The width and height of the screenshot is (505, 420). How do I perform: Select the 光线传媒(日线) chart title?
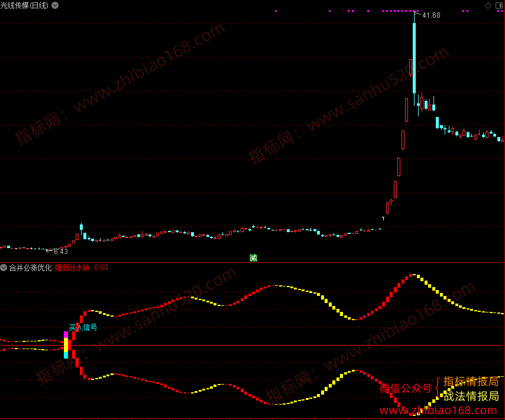coord(24,5)
